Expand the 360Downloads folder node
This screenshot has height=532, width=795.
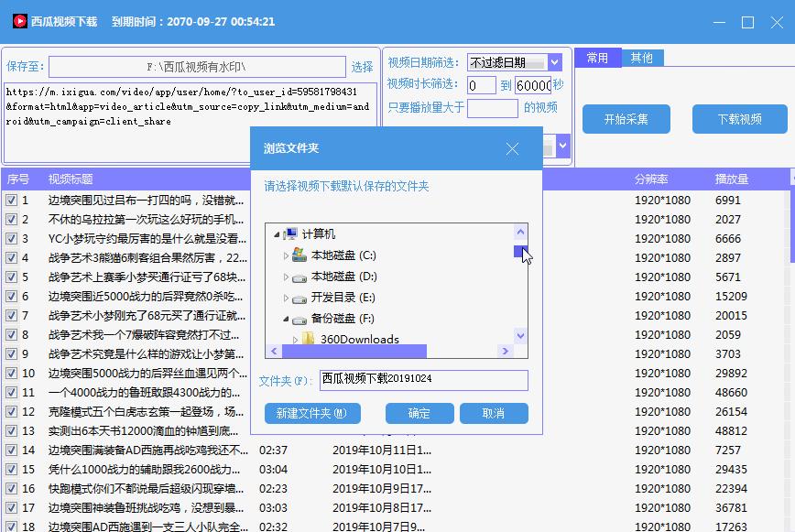pyautogui.click(x=295, y=340)
